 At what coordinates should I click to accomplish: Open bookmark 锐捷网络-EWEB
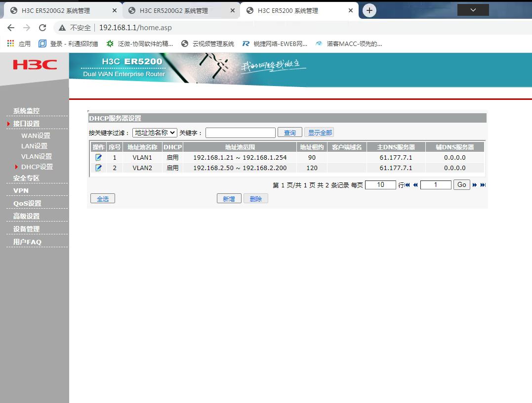click(x=275, y=44)
